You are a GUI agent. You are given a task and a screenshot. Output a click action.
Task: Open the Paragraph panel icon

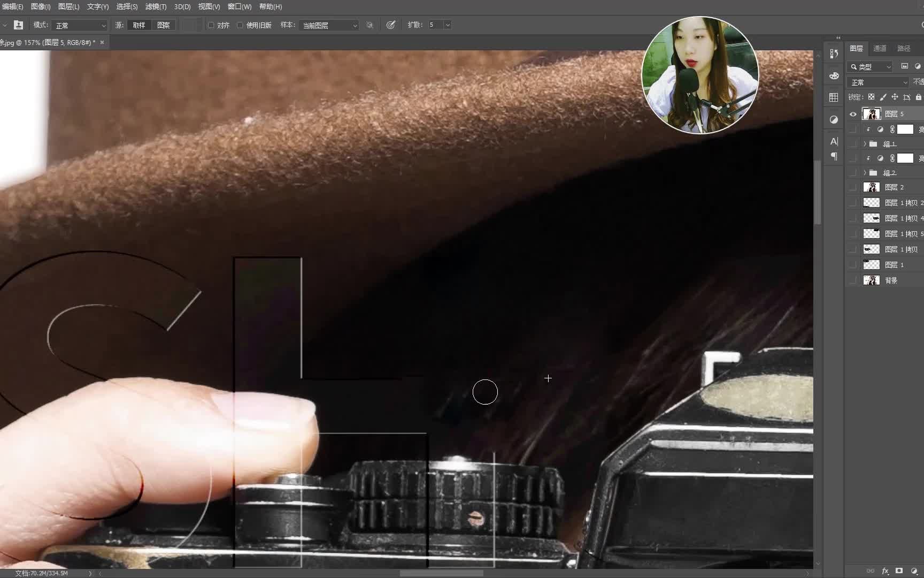834,156
